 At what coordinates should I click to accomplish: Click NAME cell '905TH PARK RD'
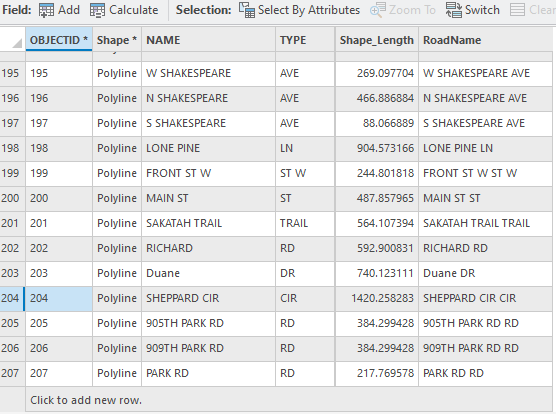pyautogui.click(x=208, y=323)
